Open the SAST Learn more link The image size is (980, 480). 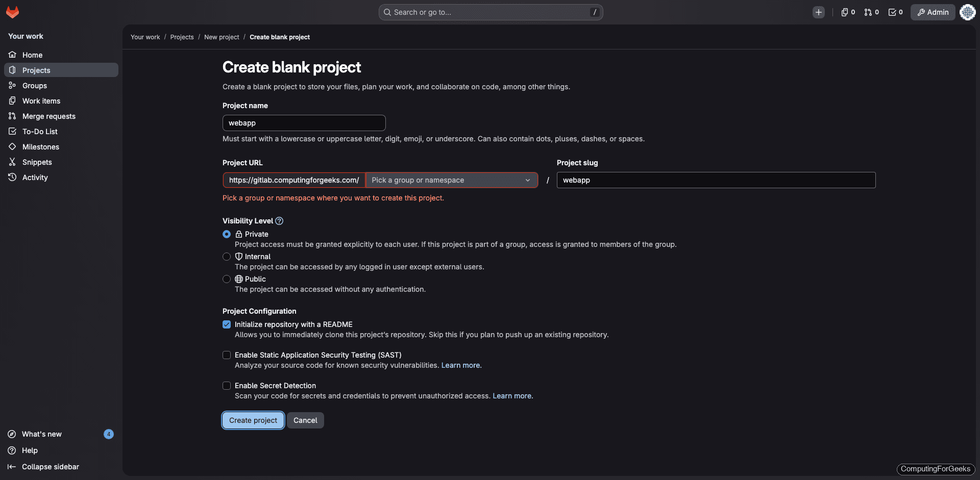[460, 365]
